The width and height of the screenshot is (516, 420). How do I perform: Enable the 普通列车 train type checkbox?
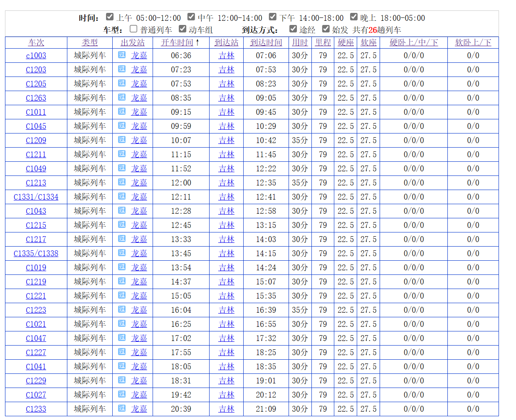coord(133,29)
